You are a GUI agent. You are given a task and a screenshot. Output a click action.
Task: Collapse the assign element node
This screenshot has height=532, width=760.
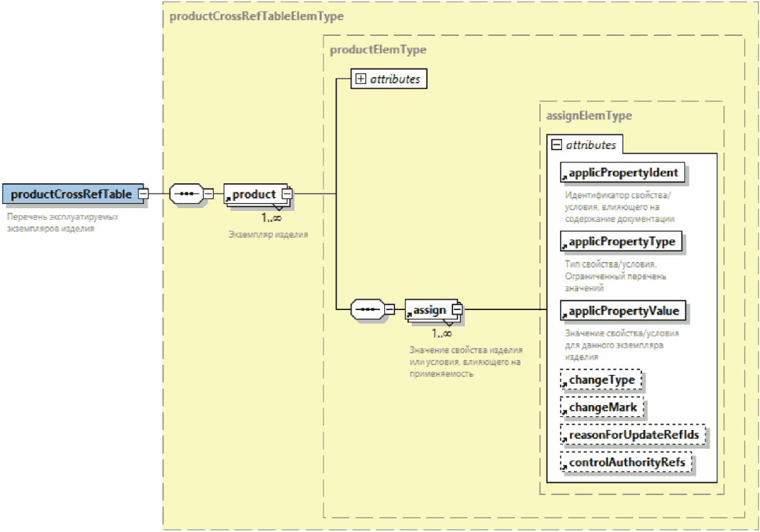456,310
